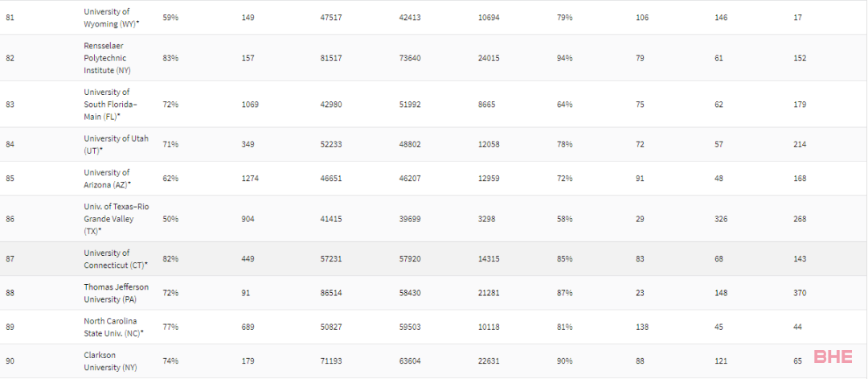The height and width of the screenshot is (379, 868).
Task: Select 22631 value in Clarkson row
Action: tap(489, 361)
